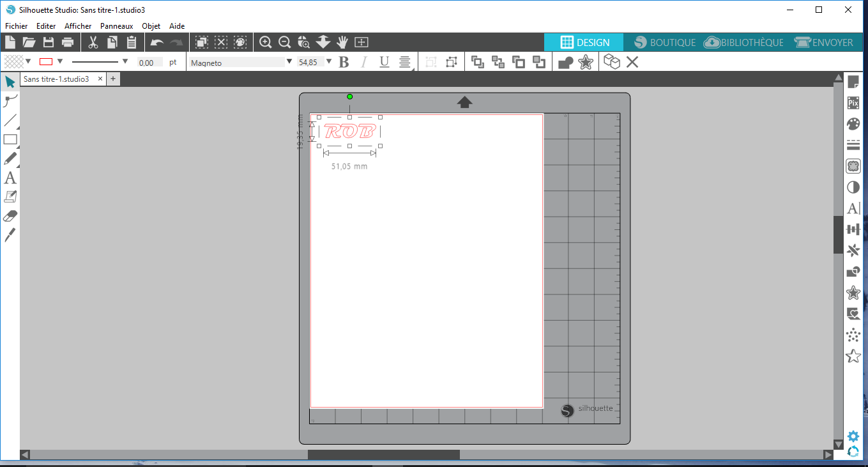The width and height of the screenshot is (868, 467).
Task: Open the Trace panel icon
Action: click(x=853, y=166)
